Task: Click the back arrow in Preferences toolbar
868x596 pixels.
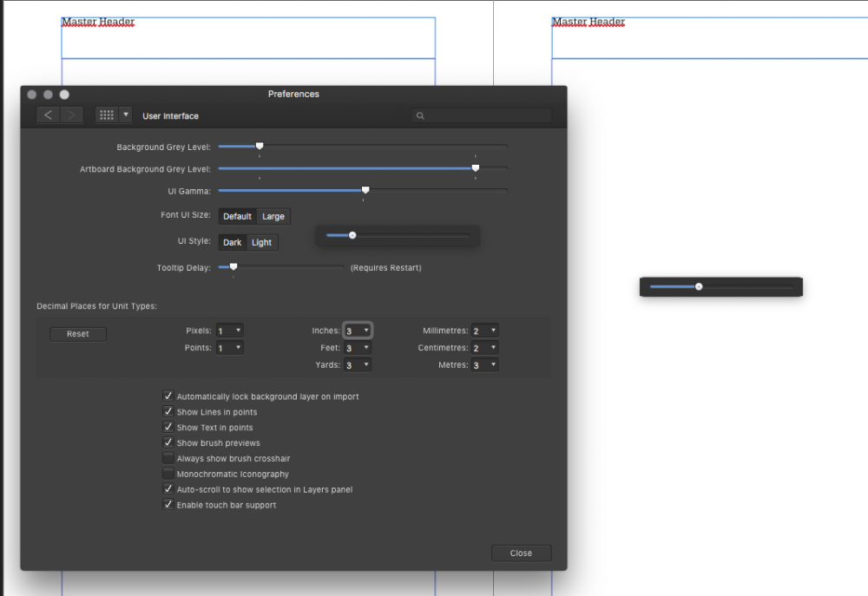Action: pyautogui.click(x=48, y=115)
